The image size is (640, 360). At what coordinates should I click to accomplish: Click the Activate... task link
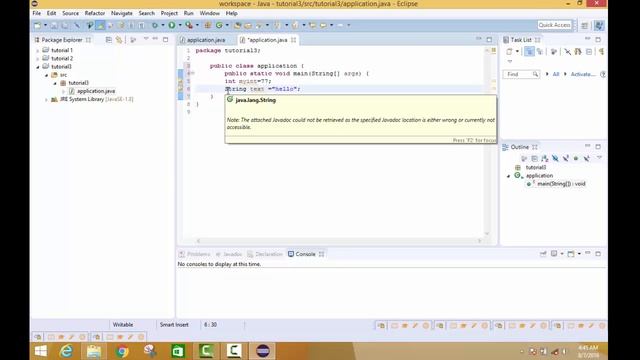click(583, 74)
